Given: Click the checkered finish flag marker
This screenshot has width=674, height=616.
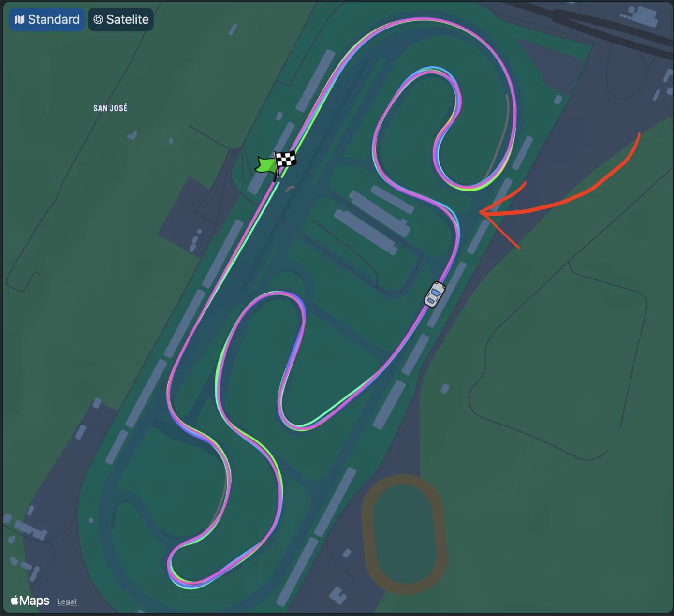Looking at the screenshot, I should [285, 160].
